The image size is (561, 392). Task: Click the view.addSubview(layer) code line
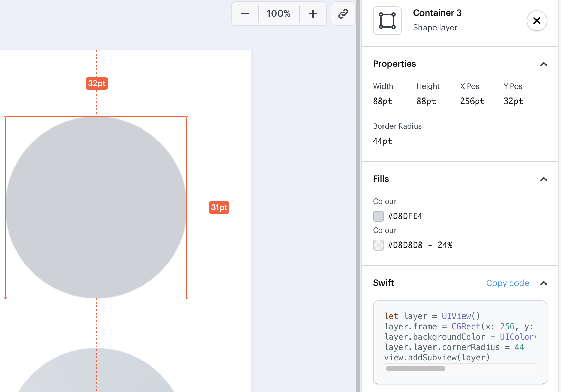pos(437,358)
